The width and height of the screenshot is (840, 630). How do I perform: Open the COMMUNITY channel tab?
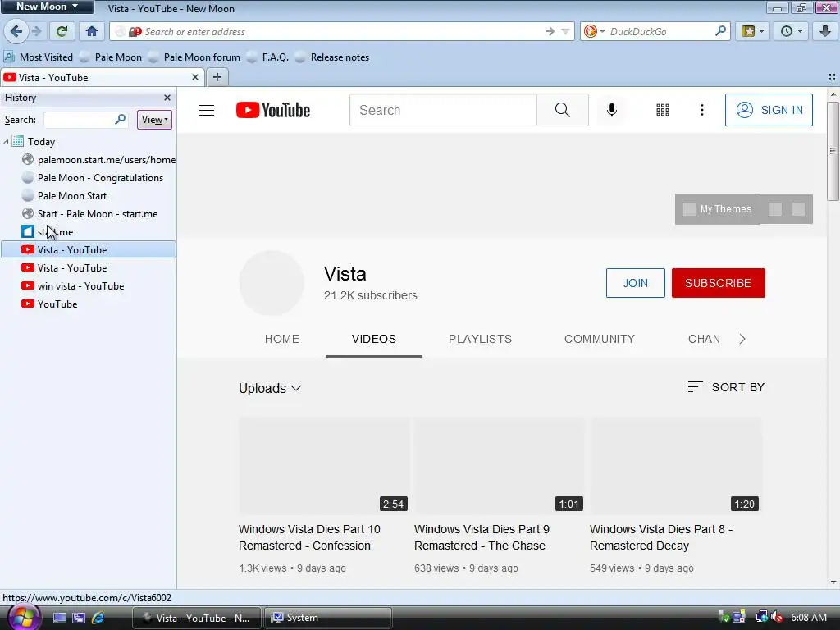pos(600,339)
